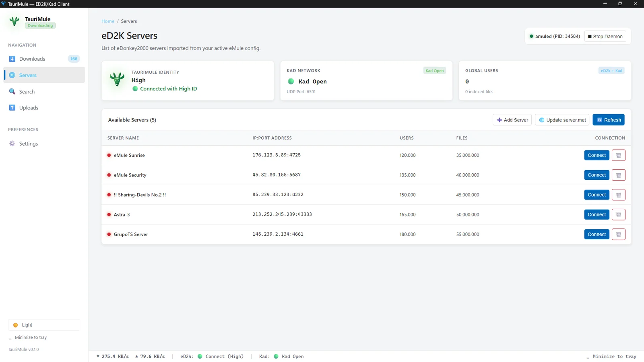Viewport: 644px width, 362px height.
Task: Click the red status dot for eMule Sunrise
Action: pyautogui.click(x=109, y=155)
